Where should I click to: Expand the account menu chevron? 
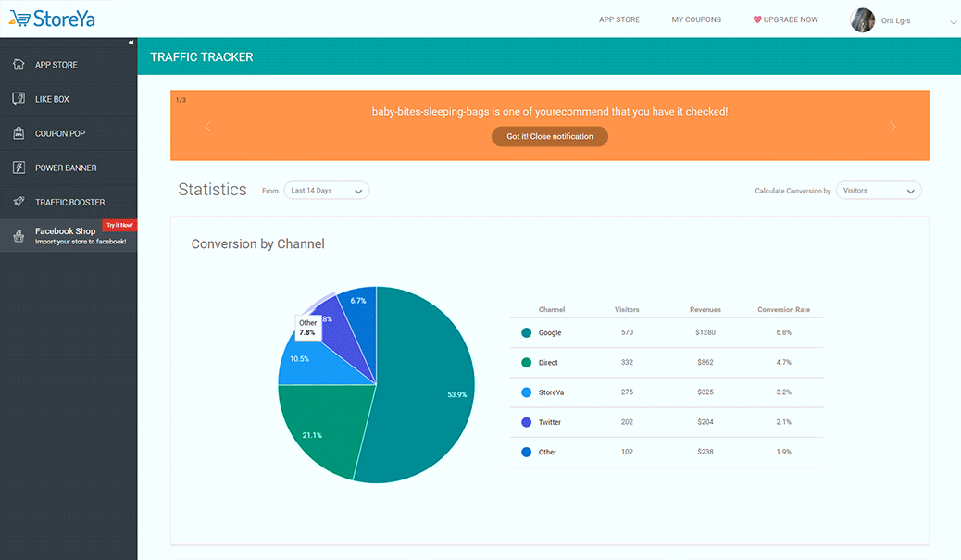(953, 22)
